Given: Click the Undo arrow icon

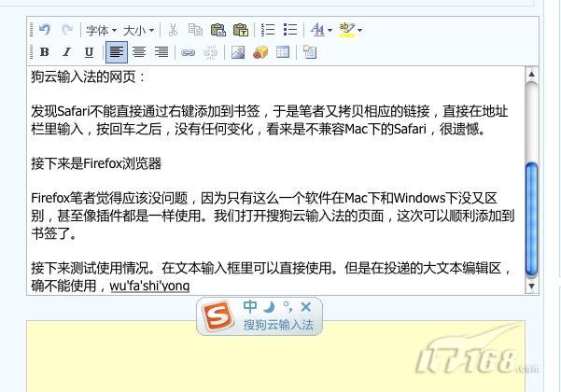Looking at the screenshot, I should pos(45,29).
